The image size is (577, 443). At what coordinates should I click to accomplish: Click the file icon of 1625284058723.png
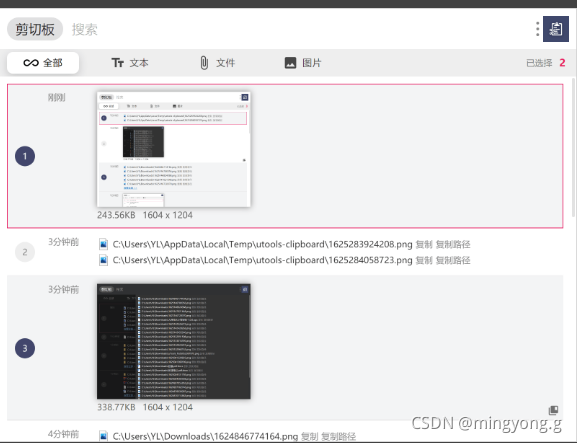pyautogui.click(x=103, y=260)
